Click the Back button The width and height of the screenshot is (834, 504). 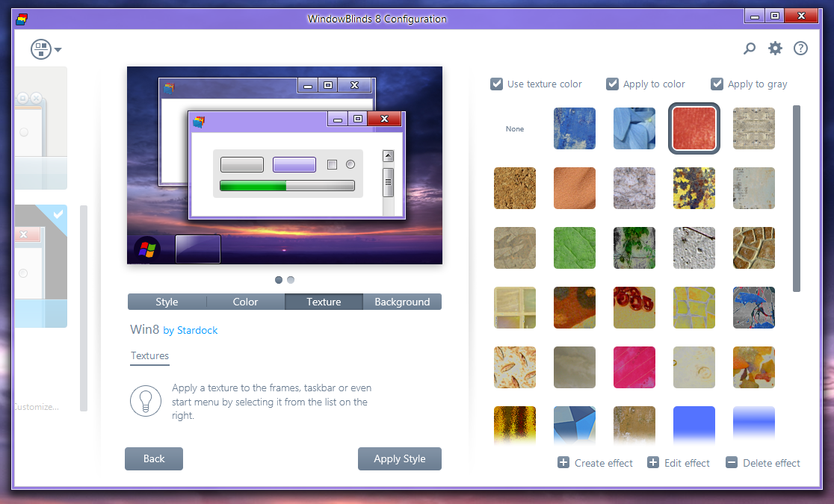(x=154, y=458)
